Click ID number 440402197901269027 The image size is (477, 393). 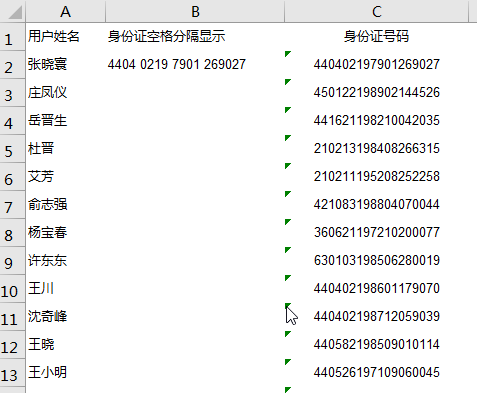point(376,65)
